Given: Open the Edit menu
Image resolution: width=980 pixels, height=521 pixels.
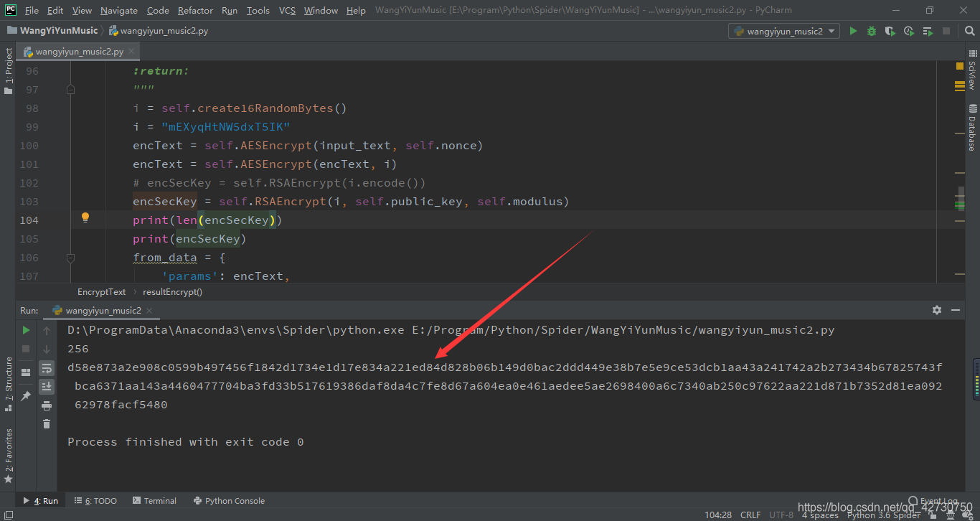Looking at the screenshot, I should click(x=55, y=10).
